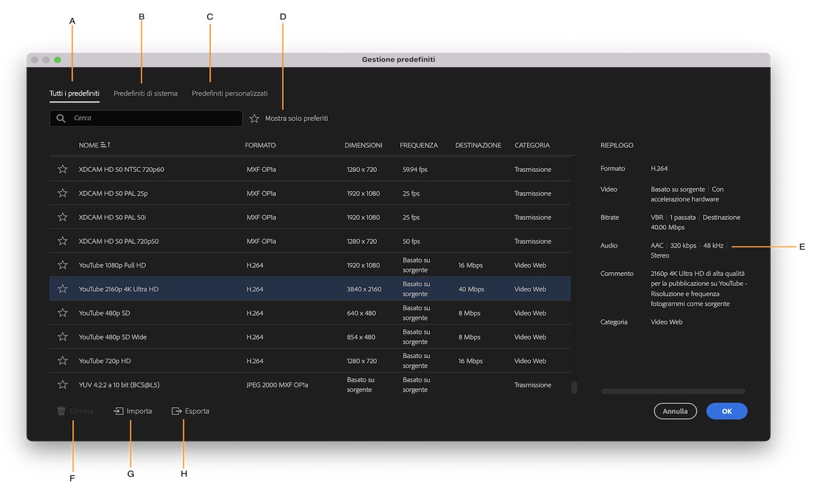Click the JPEG 2000 MXF OP1a format cell

point(277,385)
